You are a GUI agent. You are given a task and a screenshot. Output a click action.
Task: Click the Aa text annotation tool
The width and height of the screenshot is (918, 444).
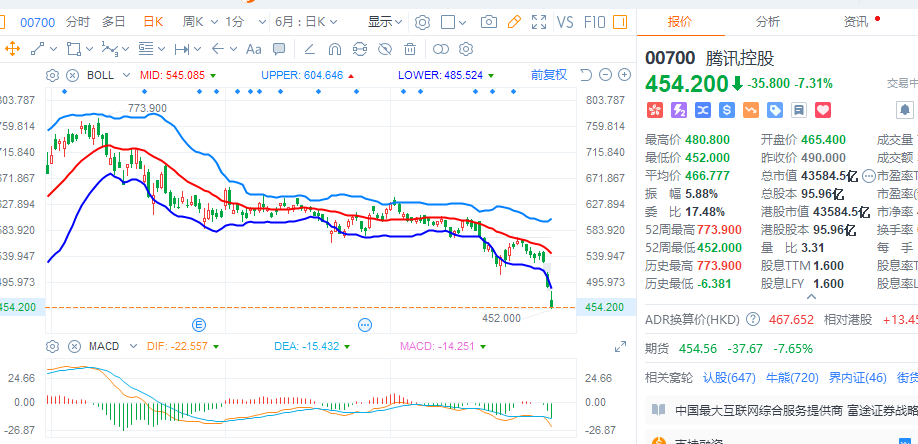point(254,49)
